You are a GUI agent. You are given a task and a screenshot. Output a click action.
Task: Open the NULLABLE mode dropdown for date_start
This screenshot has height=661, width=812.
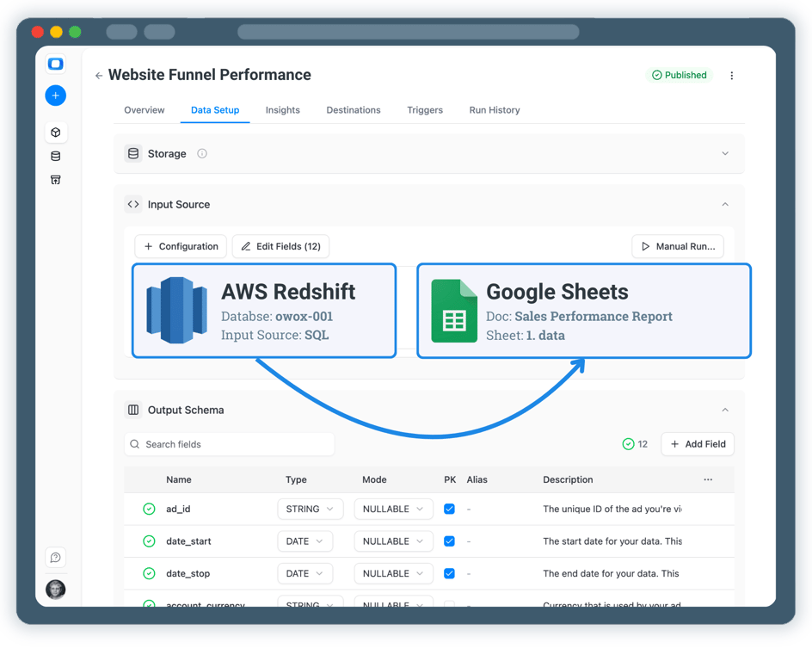click(393, 541)
